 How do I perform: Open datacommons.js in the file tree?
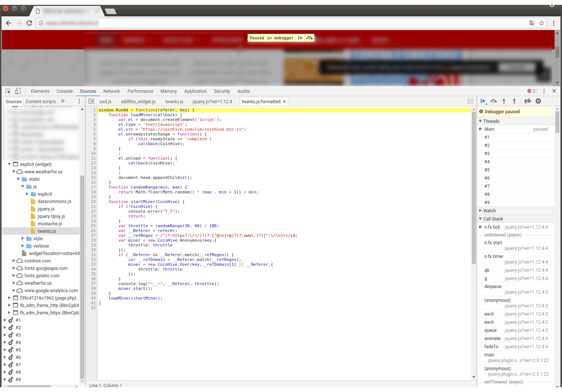click(54, 201)
